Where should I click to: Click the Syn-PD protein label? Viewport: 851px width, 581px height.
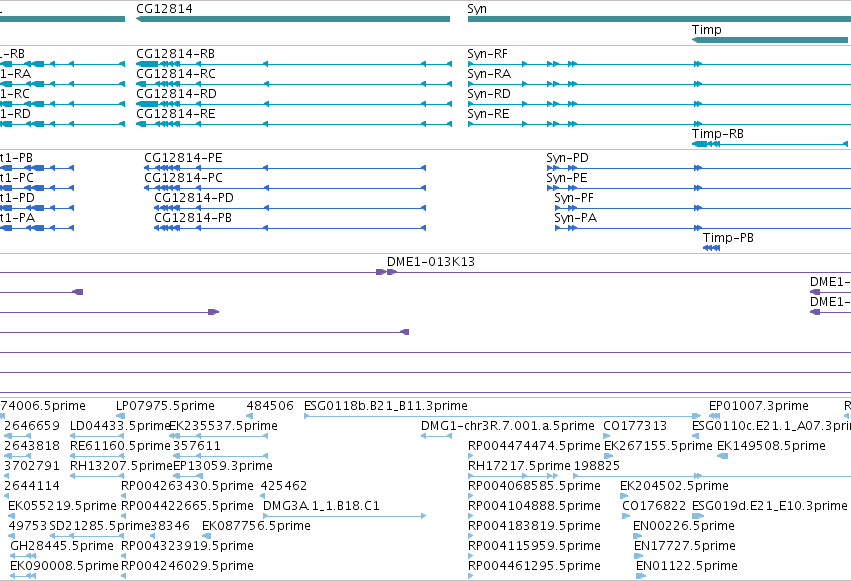(567, 158)
